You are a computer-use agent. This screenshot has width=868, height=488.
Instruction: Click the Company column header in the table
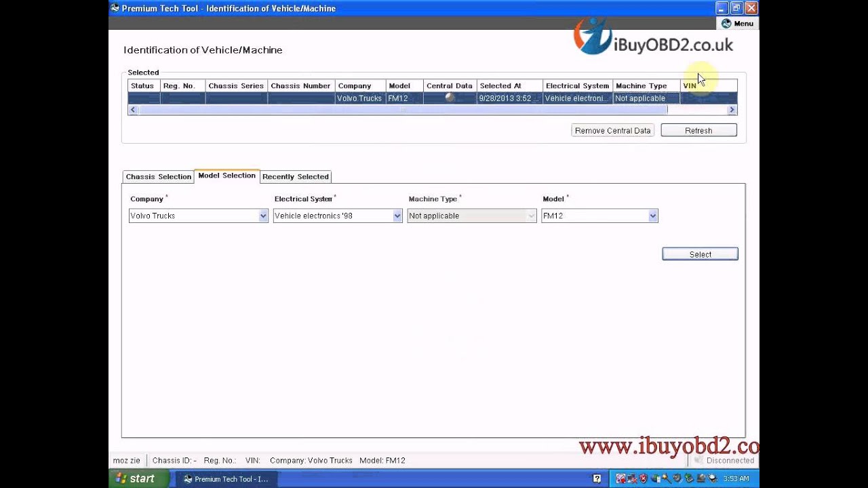(360, 85)
